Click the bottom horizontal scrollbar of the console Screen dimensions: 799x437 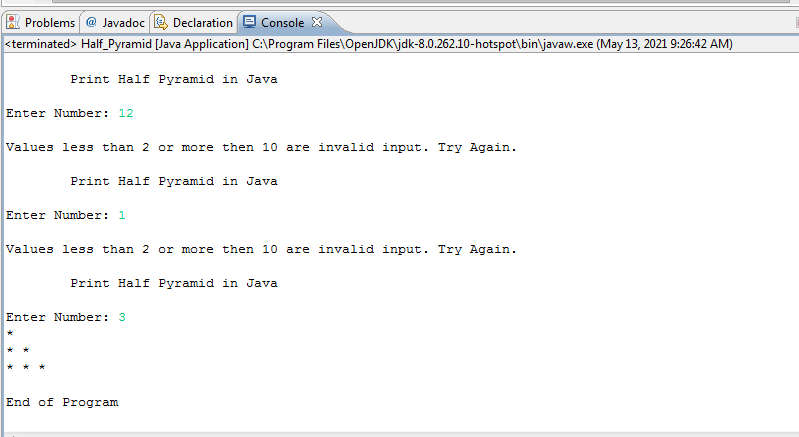400,435
